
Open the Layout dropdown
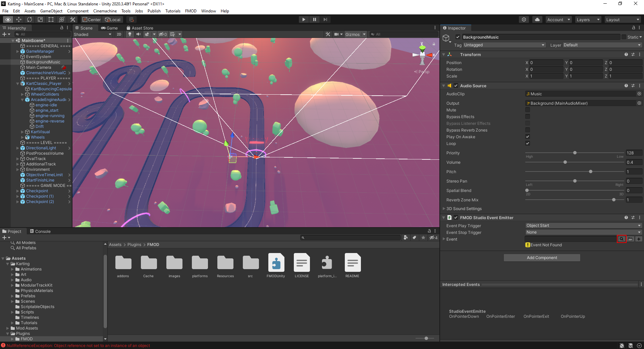coord(623,19)
